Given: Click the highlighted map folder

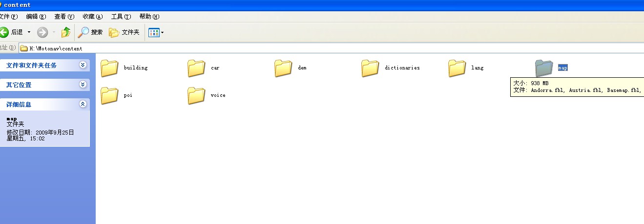Looking at the screenshot, I should [544, 68].
